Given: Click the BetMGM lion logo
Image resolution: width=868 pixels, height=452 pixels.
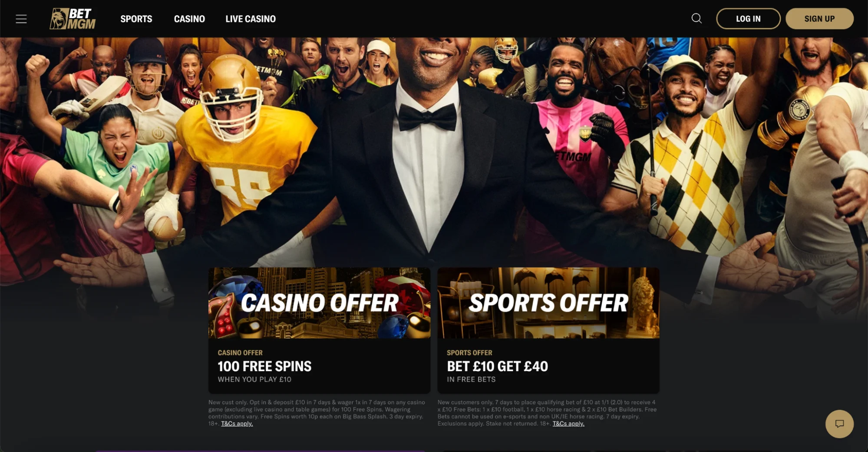Looking at the screenshot, I should coord(73,19).
